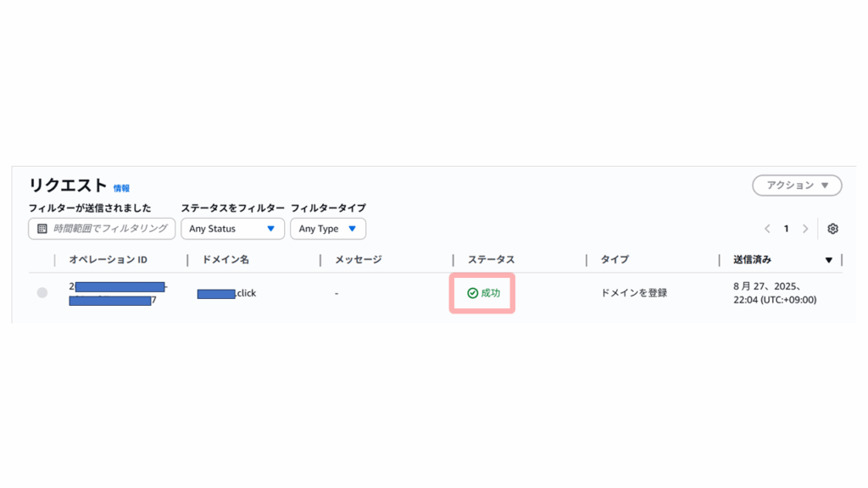Click the green success check icon
868x488 pixels.
(x=472, y=293)
